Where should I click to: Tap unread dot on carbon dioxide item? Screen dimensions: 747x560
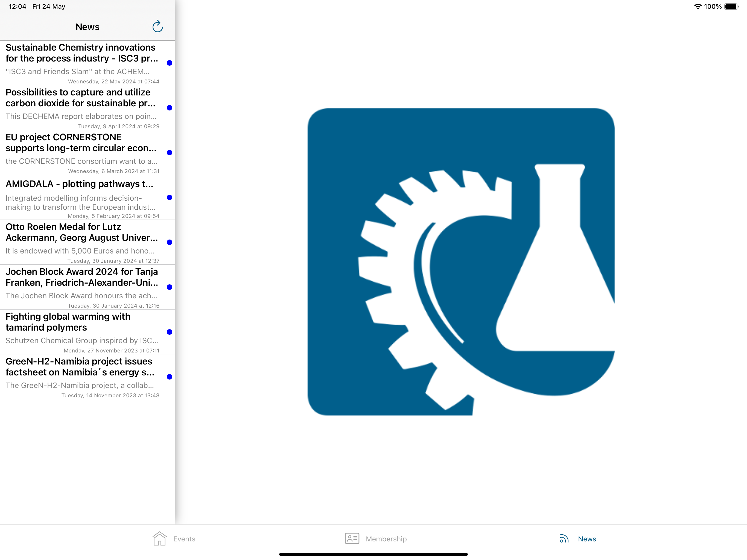pos(170,108)
